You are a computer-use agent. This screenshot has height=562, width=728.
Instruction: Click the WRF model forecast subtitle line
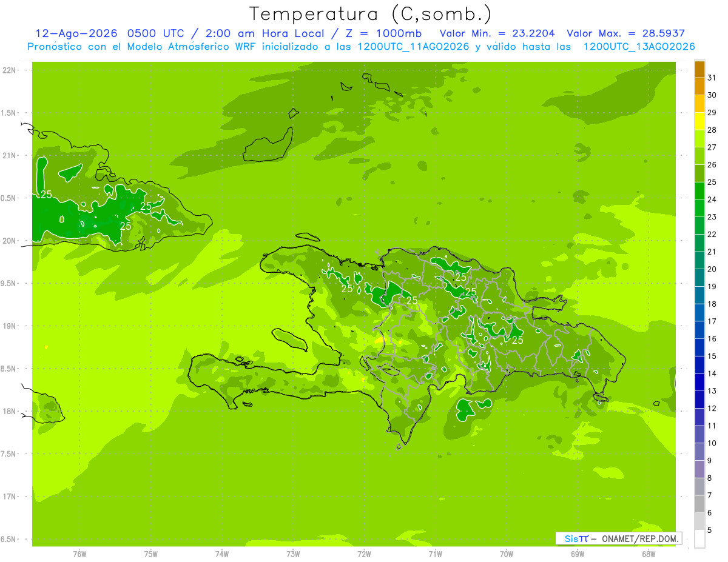point(361,47)
